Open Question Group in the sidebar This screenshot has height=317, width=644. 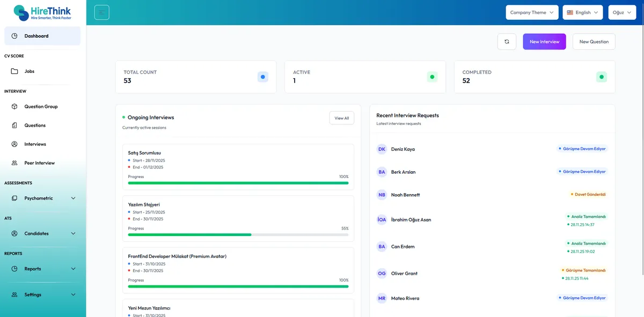(42, 106)
